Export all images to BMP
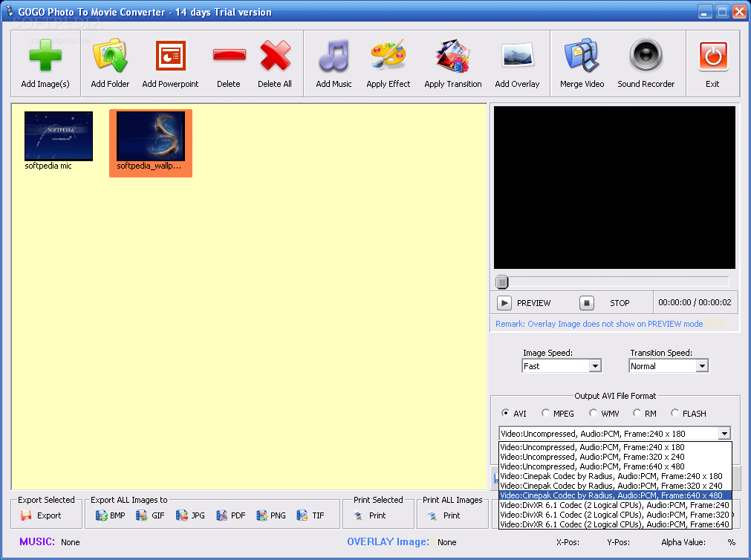751x560 pixels. [110, 515]
